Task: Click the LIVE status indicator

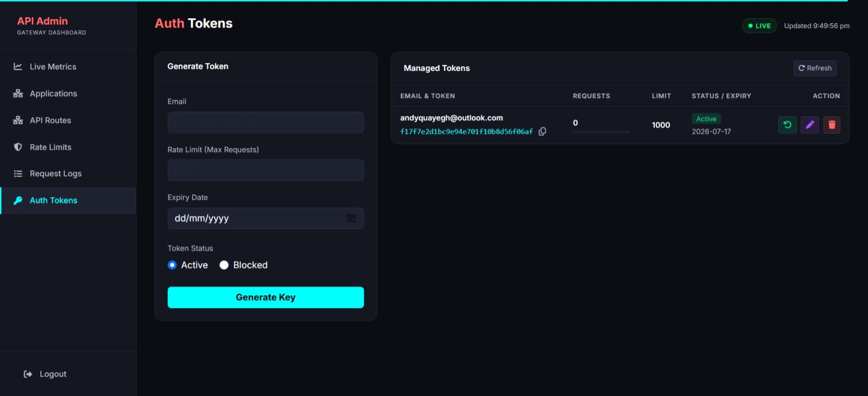Action: pos(760,26)
